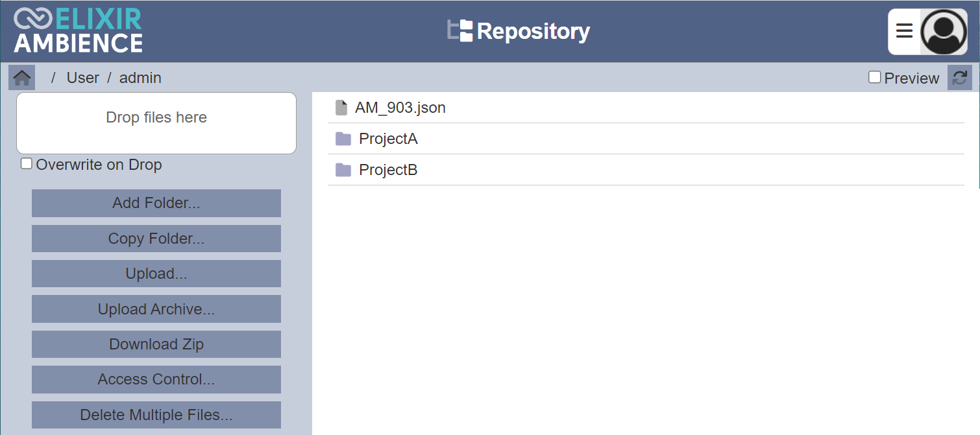
Task: Click the Drop files here area
Action: click(156, 123)
